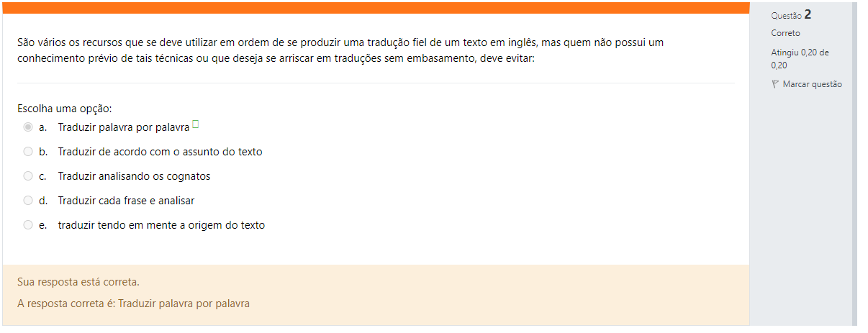
Task: Click the 'Correto' status text
Action: point(785,33)
